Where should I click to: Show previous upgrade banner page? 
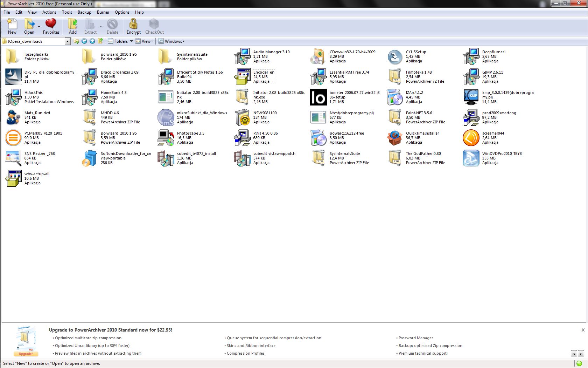tap(574, 354)
